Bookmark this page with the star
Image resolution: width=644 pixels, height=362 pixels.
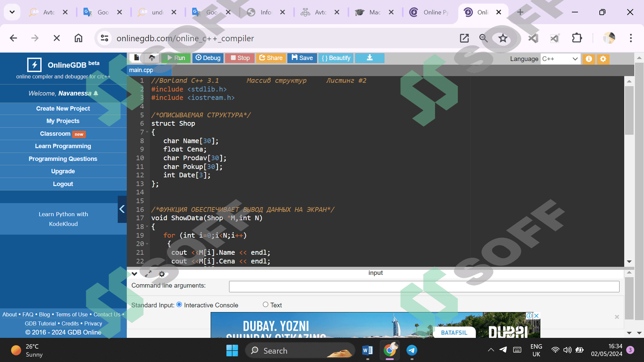pyautogui.click(x=503, y=38)
